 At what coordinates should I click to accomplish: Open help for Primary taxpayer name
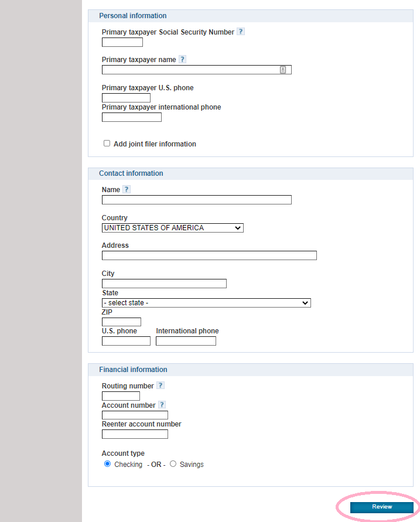point(182,59)
